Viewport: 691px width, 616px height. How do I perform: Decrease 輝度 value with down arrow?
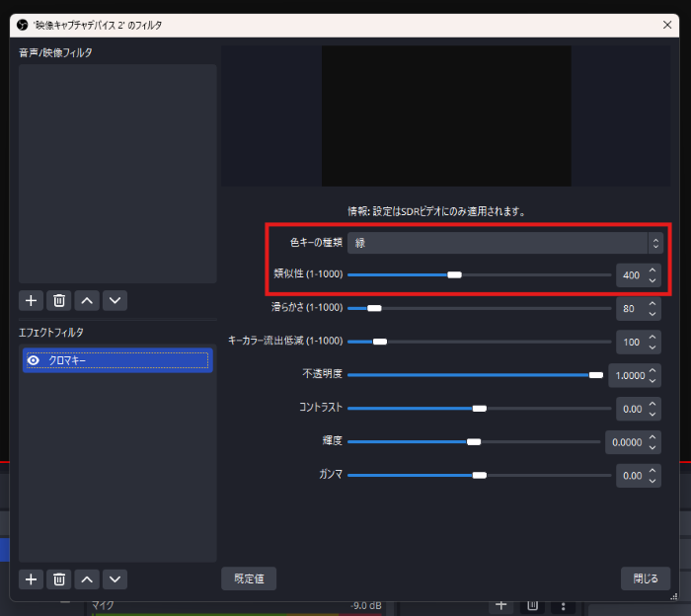653,448
